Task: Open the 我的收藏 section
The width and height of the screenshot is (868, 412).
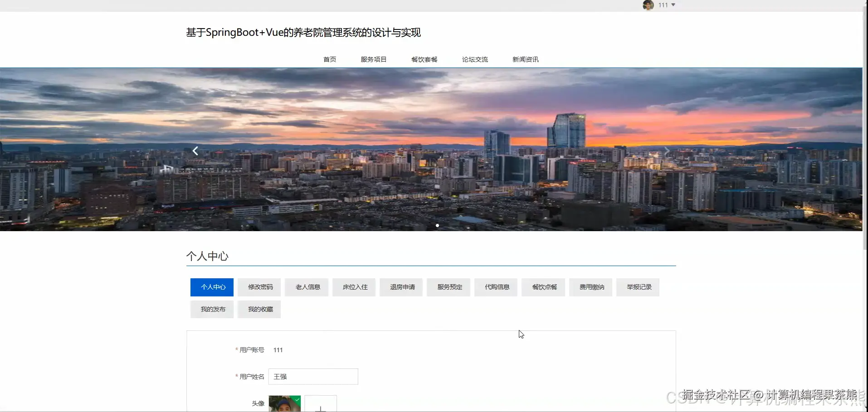Action: [259, 309]
